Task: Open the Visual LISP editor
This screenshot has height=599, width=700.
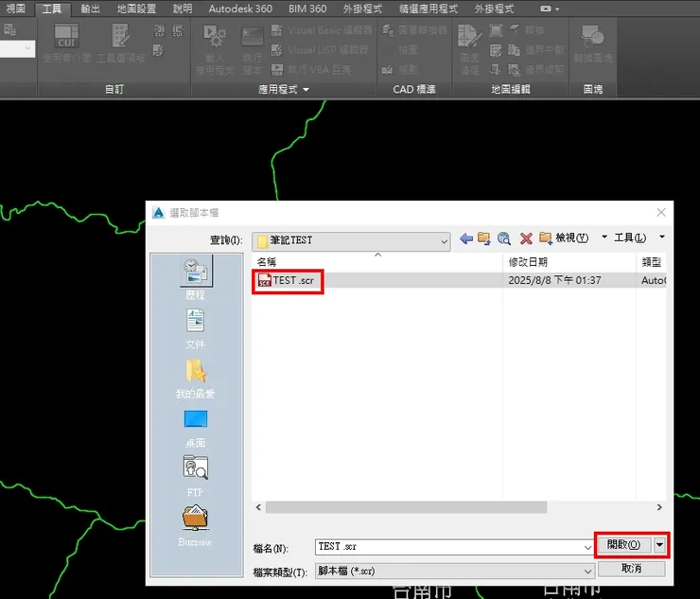Action: pos(320,49)
